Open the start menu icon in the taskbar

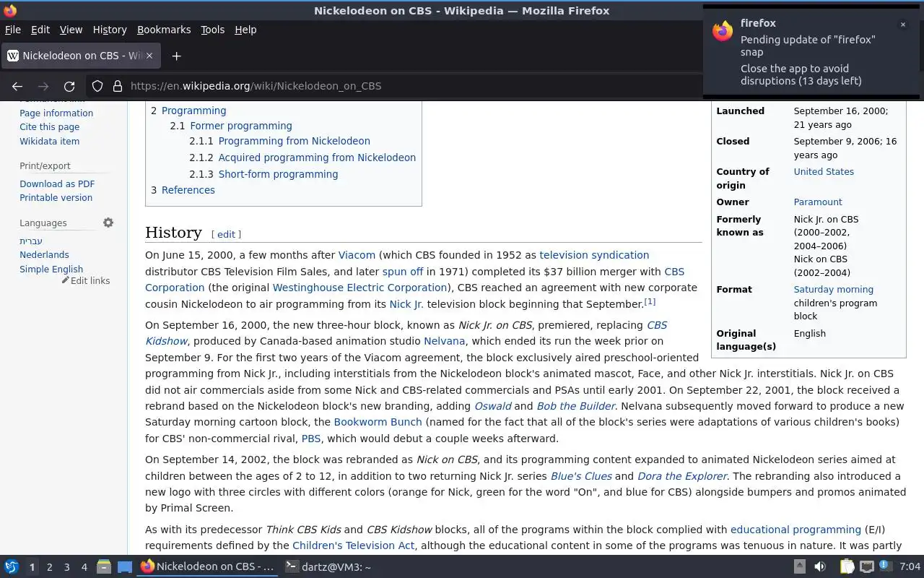[x=11, y=566]
